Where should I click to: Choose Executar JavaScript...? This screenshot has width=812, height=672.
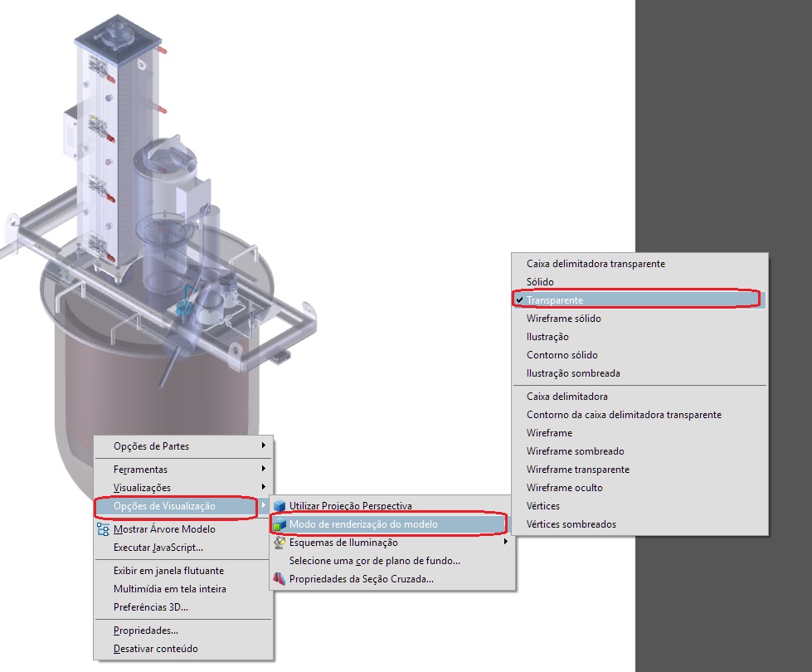[x=183, y=547]
